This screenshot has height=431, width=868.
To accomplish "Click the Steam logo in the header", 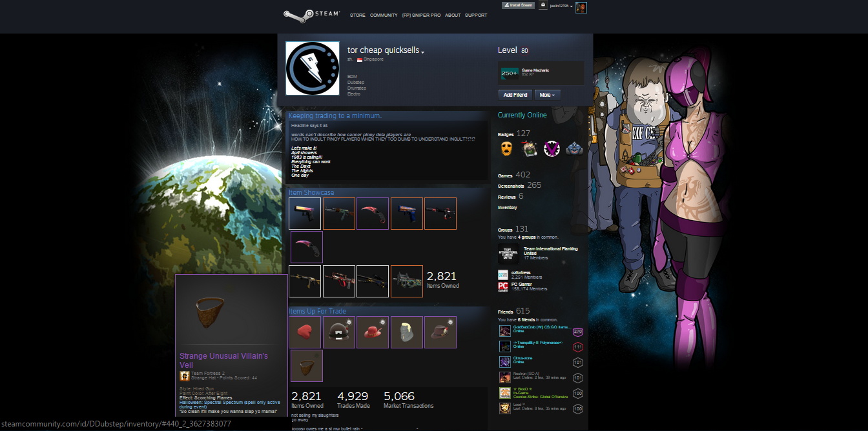I will tap(307, 14).
